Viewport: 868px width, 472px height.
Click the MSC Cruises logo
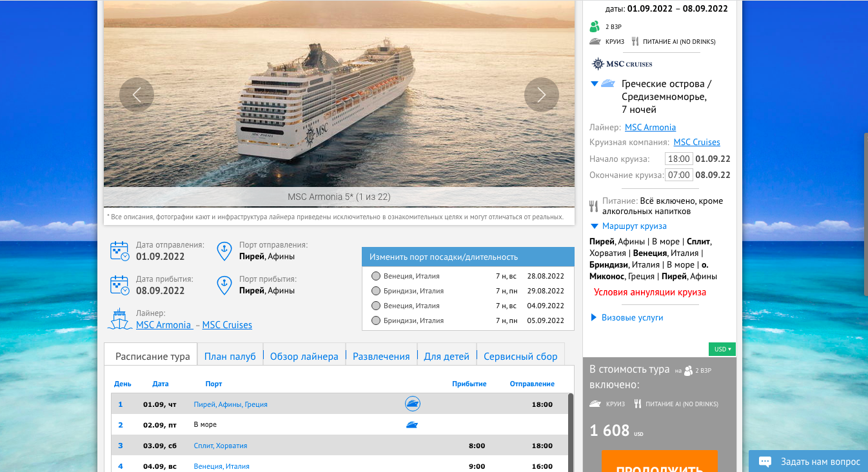click(x=622, y=64)
